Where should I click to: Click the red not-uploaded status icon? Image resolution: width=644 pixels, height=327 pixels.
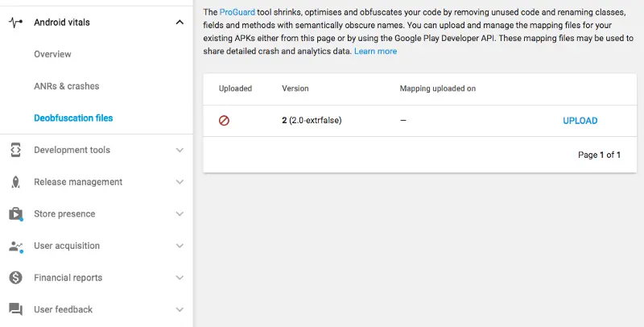(x=225, y=121)
